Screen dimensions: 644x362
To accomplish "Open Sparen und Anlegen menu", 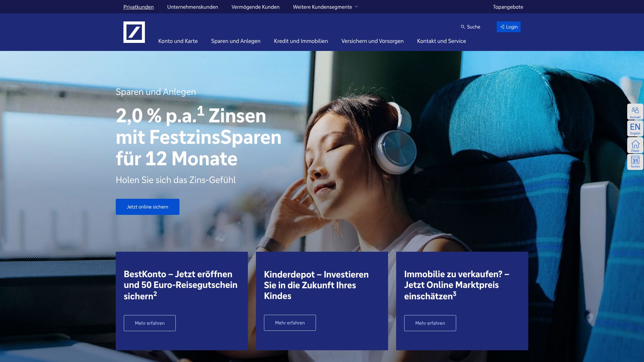I will point(236,41).
